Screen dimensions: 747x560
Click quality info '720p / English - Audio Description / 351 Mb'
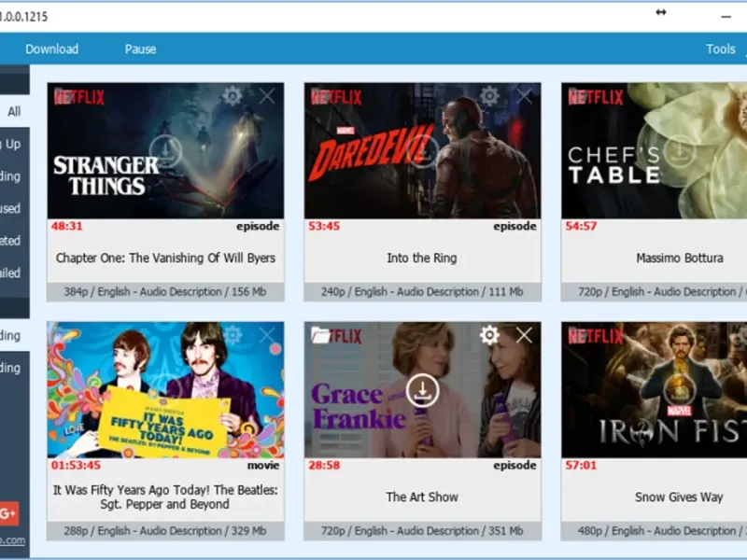point(422,530)
